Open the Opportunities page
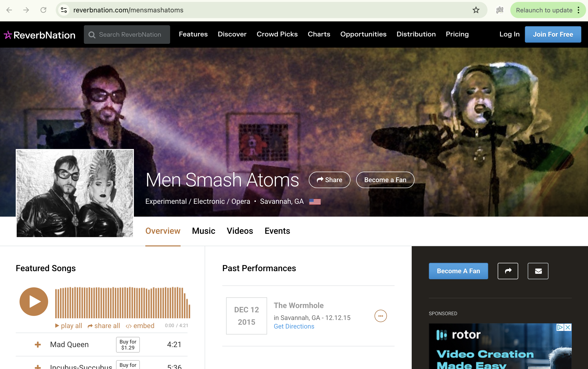588x369 pixels. coord(363,34)
